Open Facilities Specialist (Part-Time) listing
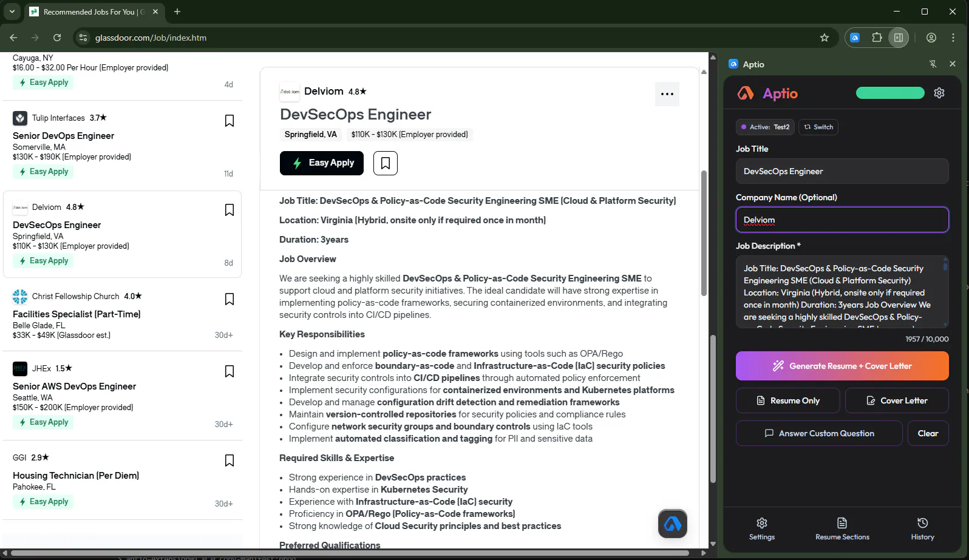This screenshot has height=560, width=969. coord(76,314)
